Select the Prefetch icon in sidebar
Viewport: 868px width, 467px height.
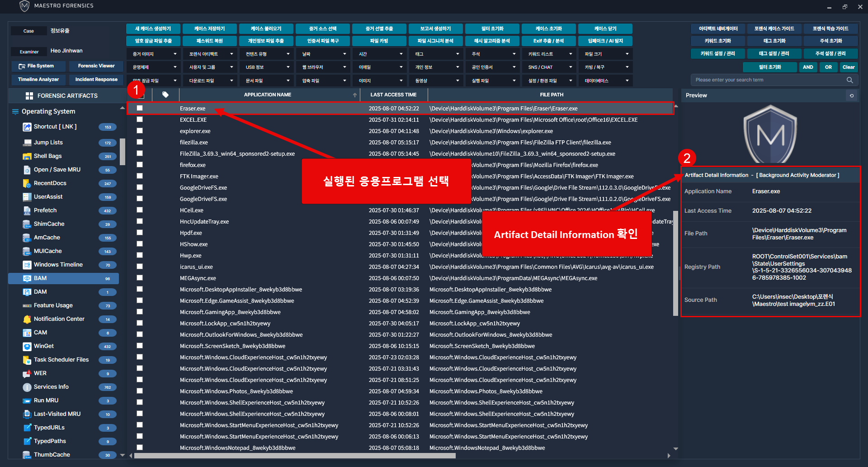coord(27,211)
